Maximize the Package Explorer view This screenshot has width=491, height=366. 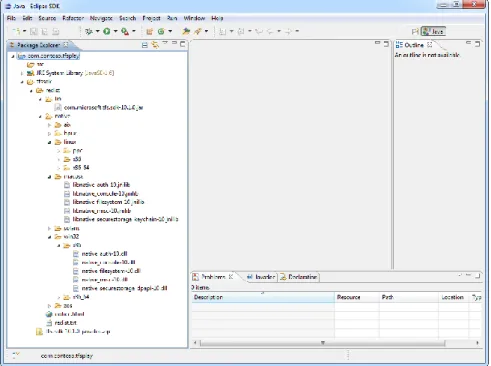[x=183, y=44]
